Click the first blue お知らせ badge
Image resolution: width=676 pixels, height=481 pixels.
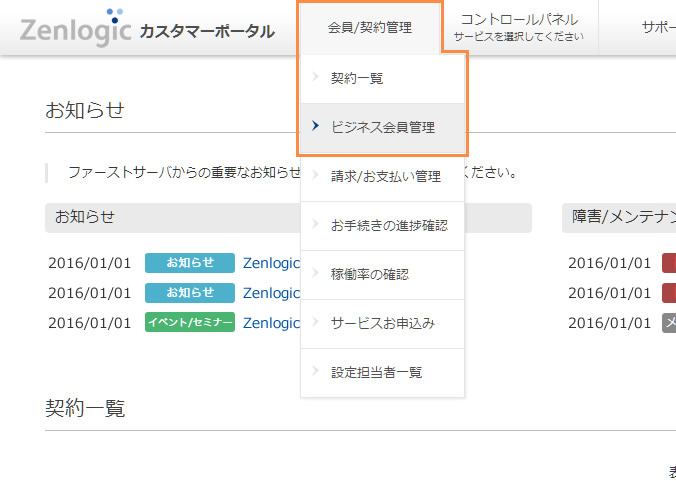[x=190, y=264]
